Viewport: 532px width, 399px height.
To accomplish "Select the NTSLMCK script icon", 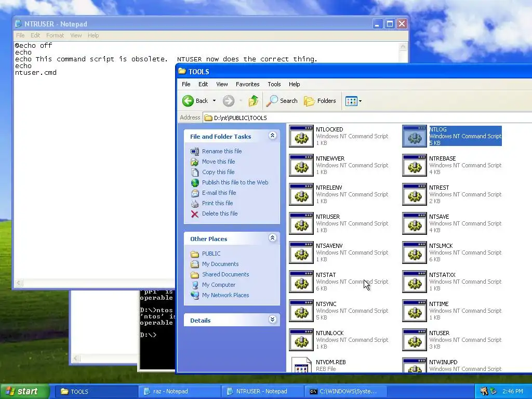I will [x=414, y=252].
